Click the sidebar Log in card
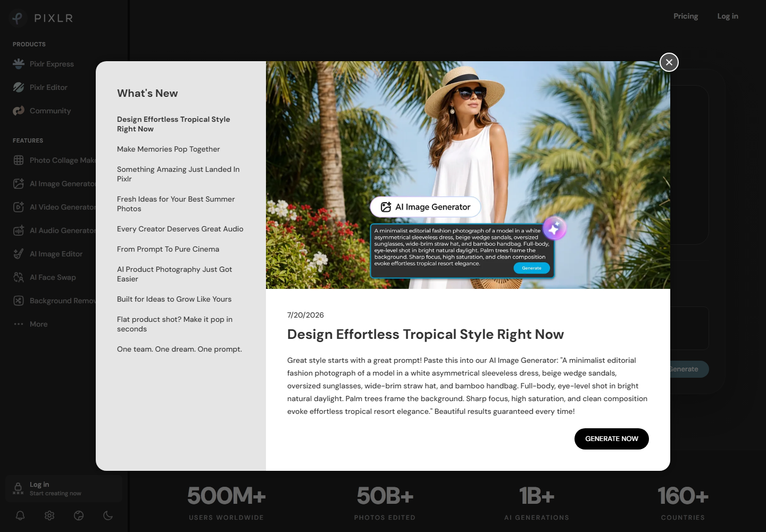Screen dimensions: 766x532 pyautogui.click(x=64, y=488)
